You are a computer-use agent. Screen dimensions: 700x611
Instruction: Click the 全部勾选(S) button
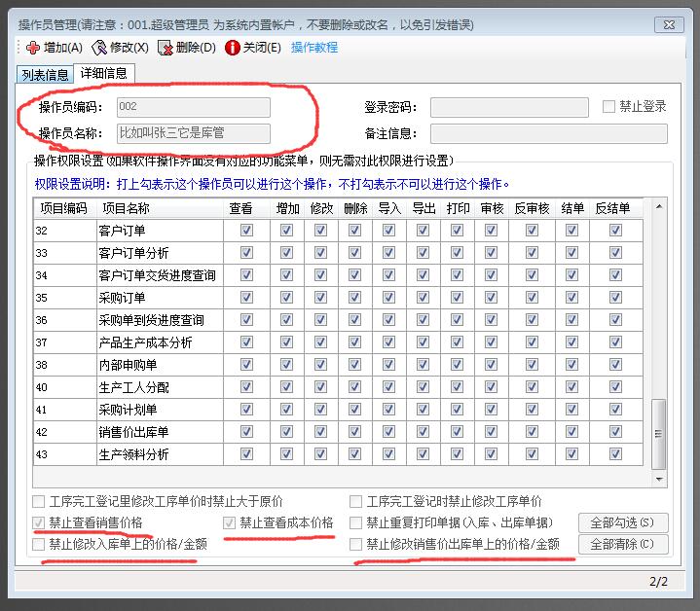pos(624,523)
